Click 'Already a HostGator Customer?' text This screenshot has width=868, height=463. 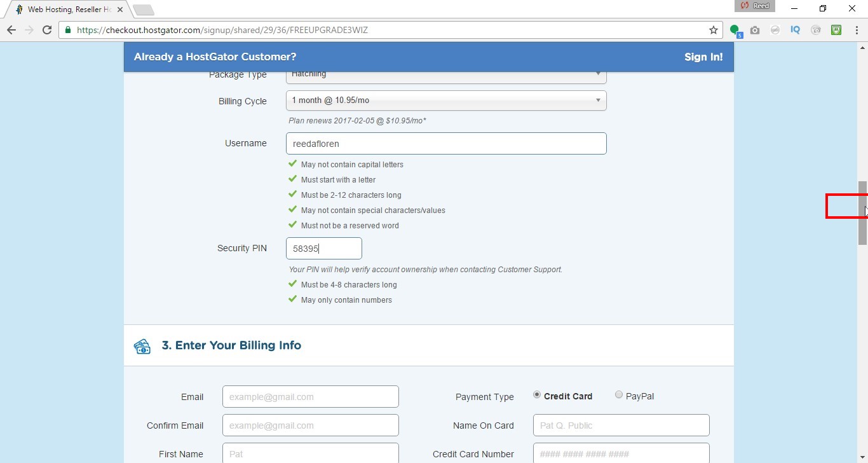215,57
